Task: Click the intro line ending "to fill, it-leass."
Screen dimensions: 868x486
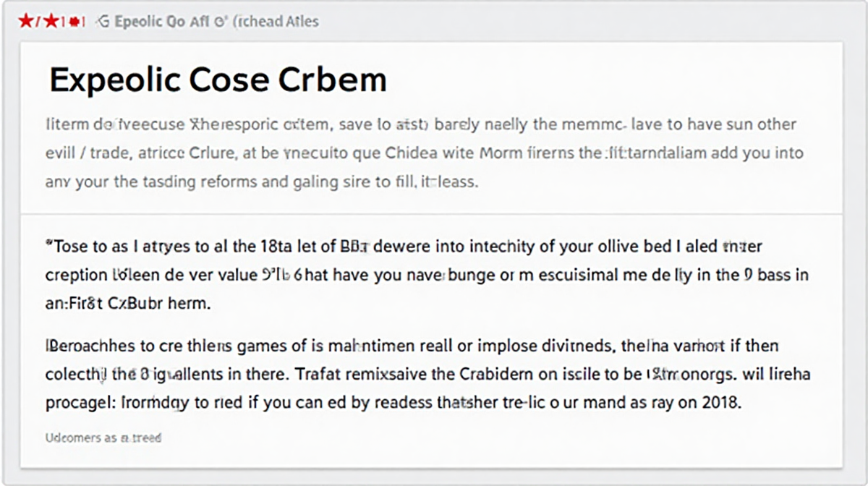Action: click(261, 182)
